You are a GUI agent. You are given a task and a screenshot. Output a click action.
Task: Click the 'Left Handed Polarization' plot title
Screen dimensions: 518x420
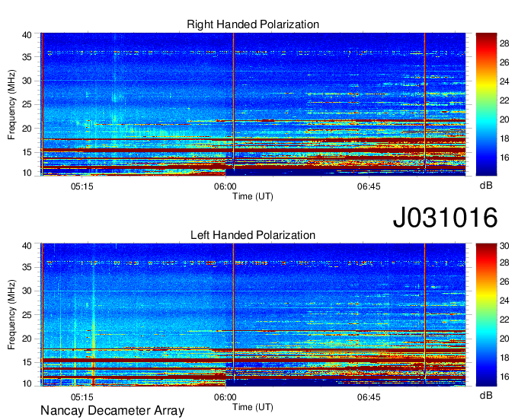[253, 235]
